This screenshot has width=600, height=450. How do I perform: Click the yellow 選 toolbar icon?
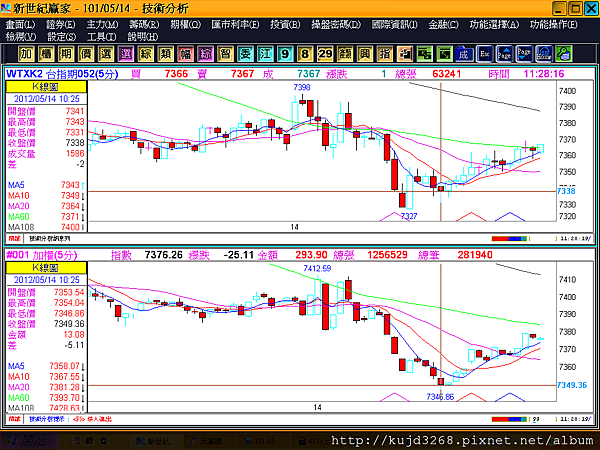click(106, 54)
